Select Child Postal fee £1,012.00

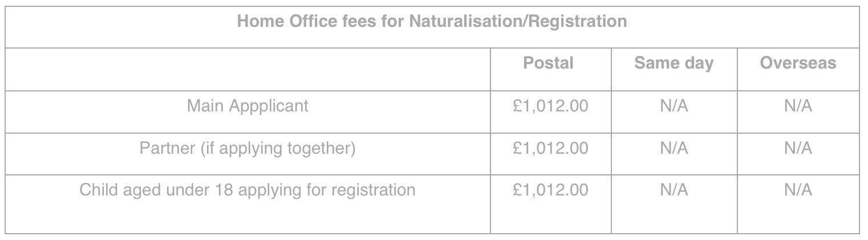click(x=550, y=190)
